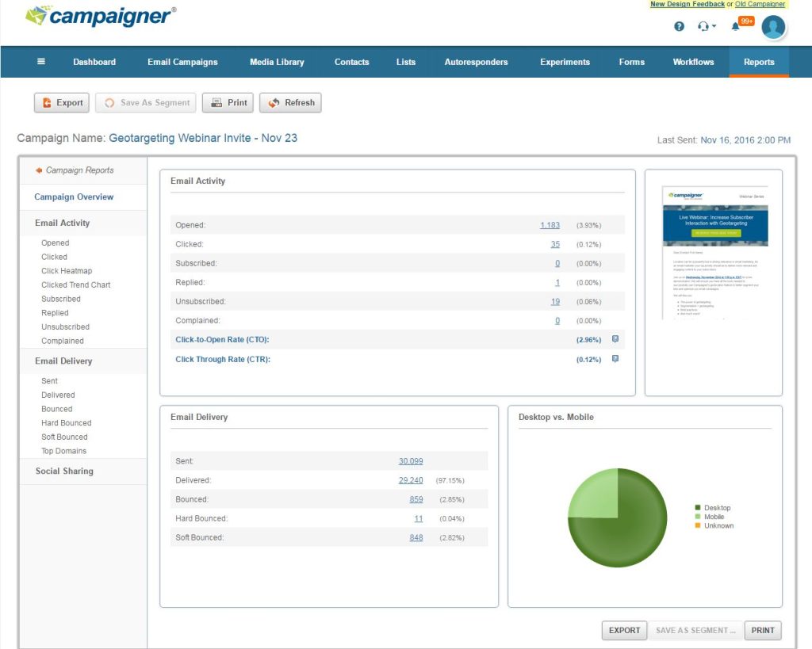812x649 pixels.
Task: Click the headset support icon
Action: [703, 26]
